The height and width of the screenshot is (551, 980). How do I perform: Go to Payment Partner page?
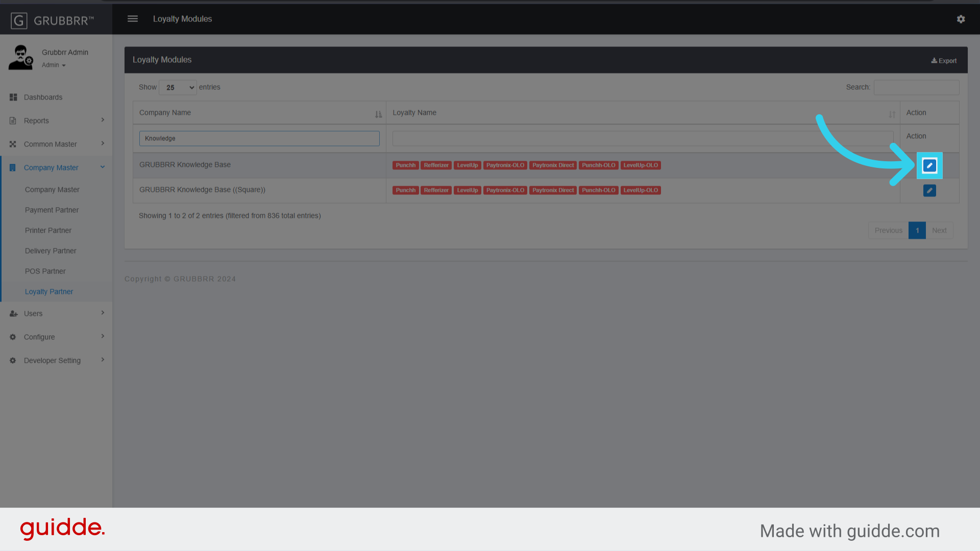tap(52, 210)
